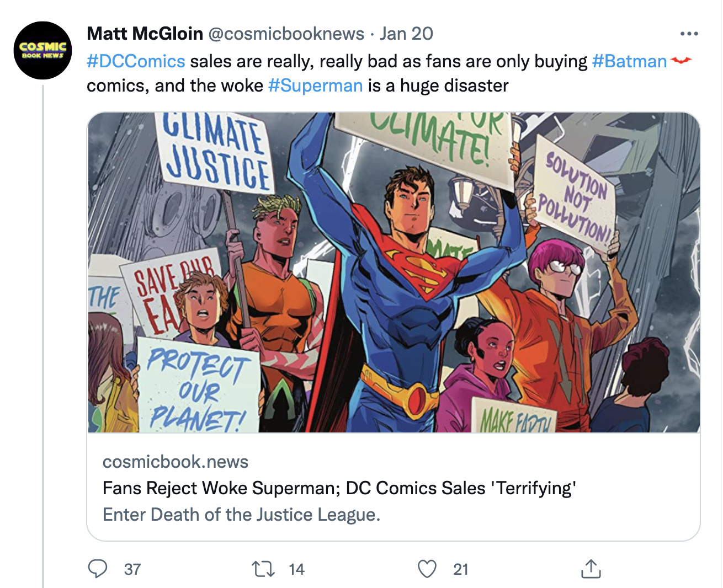This screenshot has height=588, width=723.
Task: Follow the #DCComics hashtag
Action: (136, 61)
